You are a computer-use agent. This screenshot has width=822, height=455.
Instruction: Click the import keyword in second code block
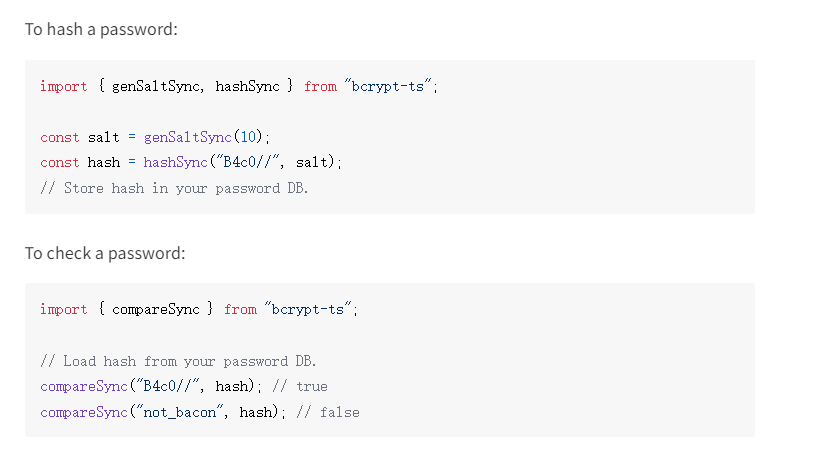pos(63,310)
